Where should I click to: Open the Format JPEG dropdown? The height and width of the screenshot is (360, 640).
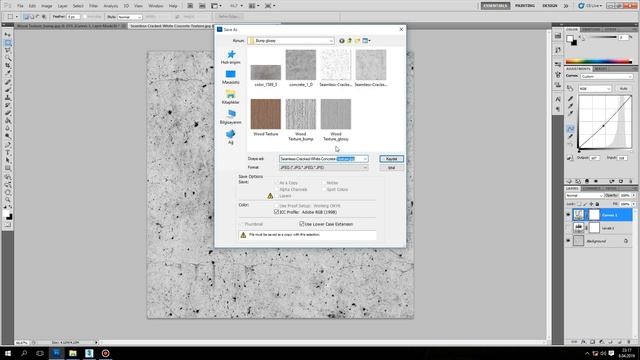point(365,167)
